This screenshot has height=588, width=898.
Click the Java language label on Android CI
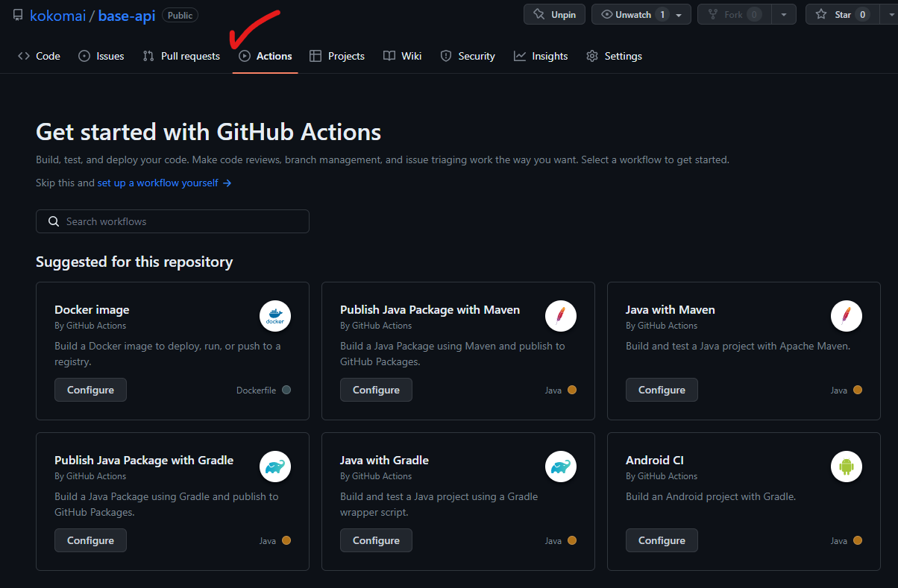839,541
